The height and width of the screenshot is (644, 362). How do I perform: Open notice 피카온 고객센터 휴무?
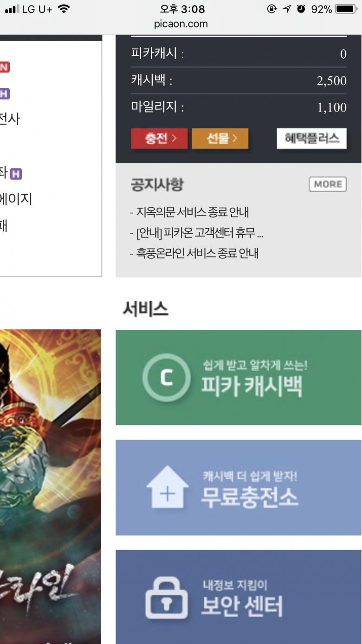coord(196,233)
